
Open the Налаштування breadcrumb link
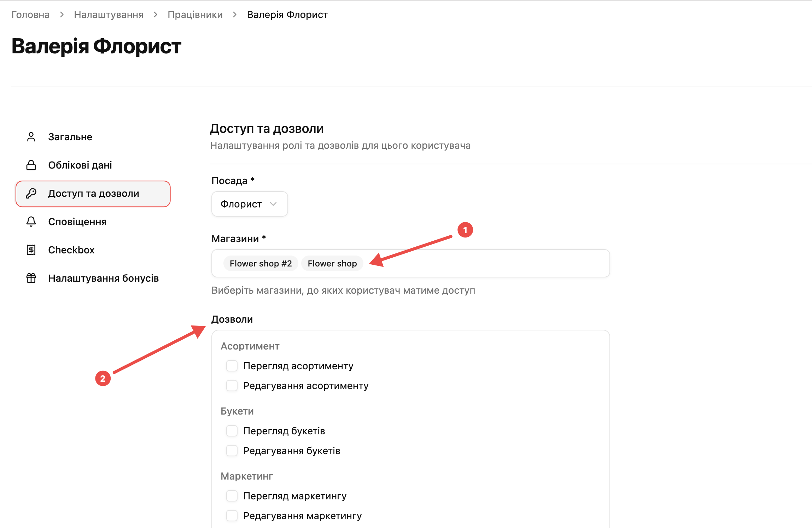point(109,14)
